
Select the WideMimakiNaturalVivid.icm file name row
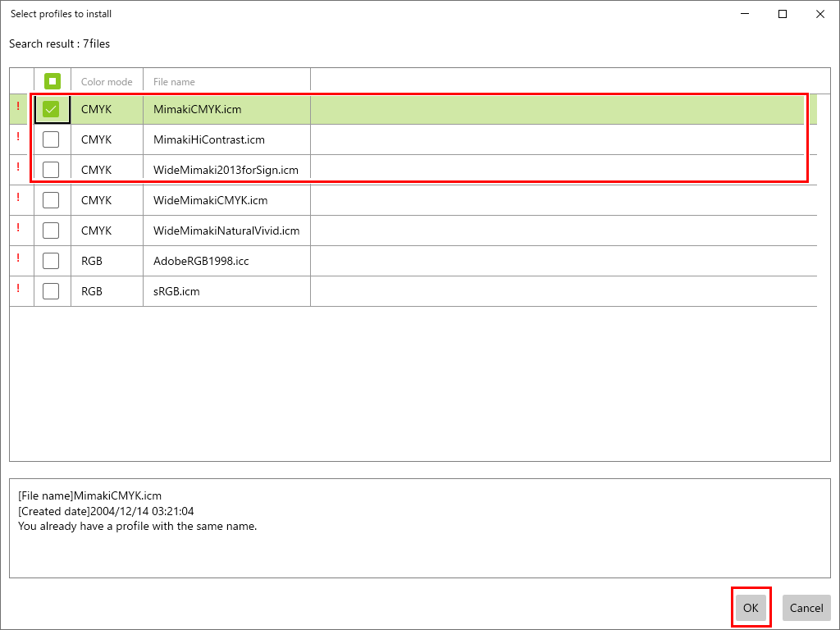click(x=226, y=231)
